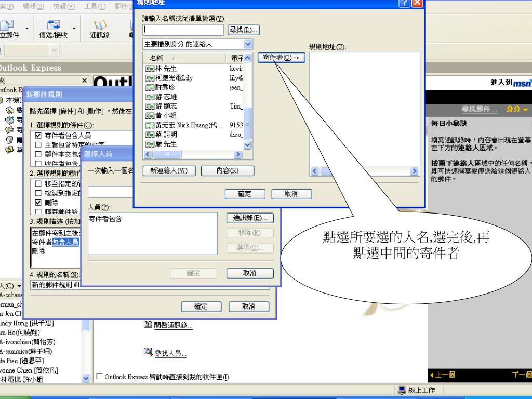532x399 pixels.
Task: Click 取消 in 選擇人員 dialog
Action: pyautogui.click(x=250, y=273)
